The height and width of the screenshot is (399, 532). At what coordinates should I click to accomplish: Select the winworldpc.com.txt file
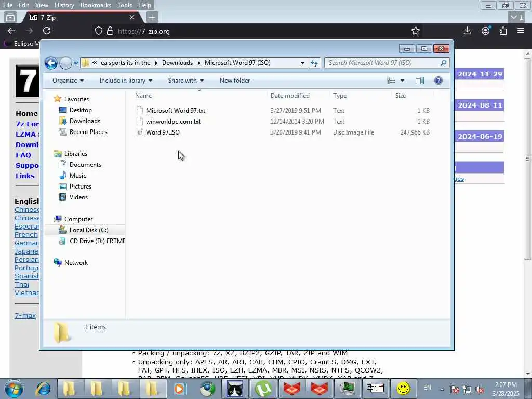(169, 122)
